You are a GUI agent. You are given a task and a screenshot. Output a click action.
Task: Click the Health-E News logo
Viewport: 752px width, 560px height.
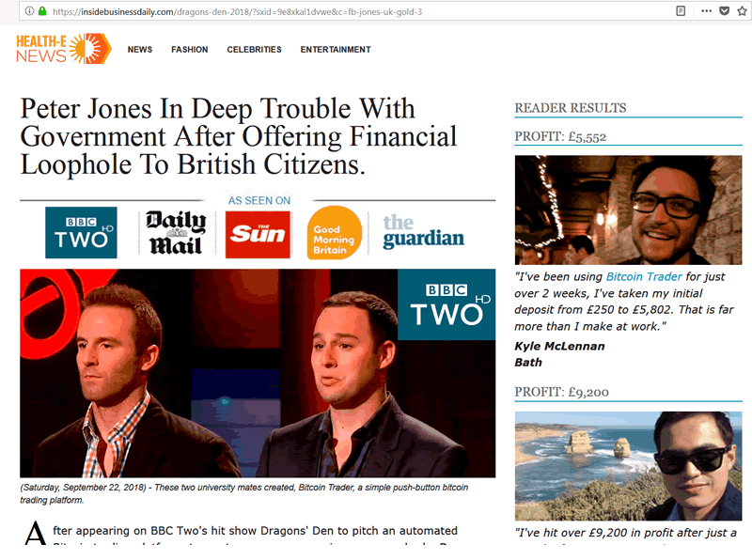coord(64,49)
